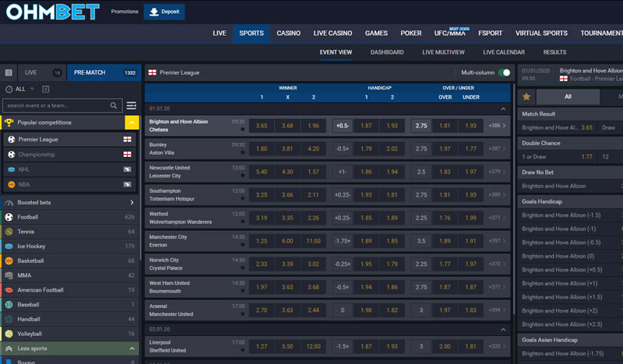Favorite the Brighton vs Chelsea match star
Image resolution: width=623 pixels, height=364 pixels.
click(x=242, y=129)
